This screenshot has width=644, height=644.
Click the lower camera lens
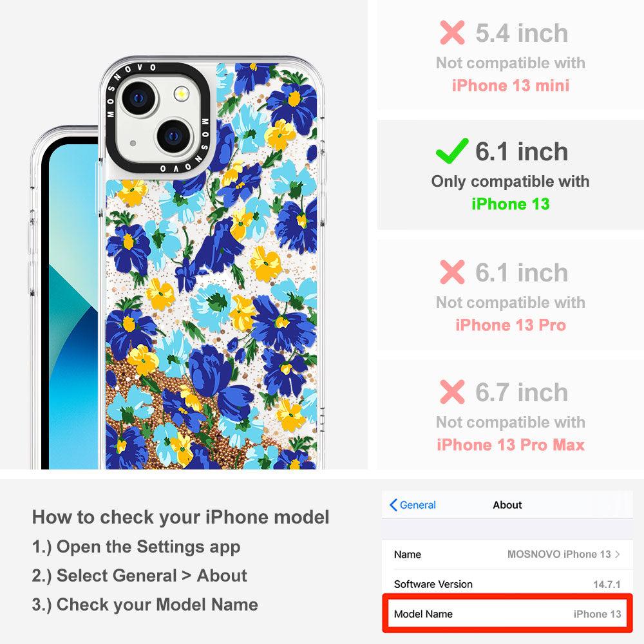pos(174,136)
